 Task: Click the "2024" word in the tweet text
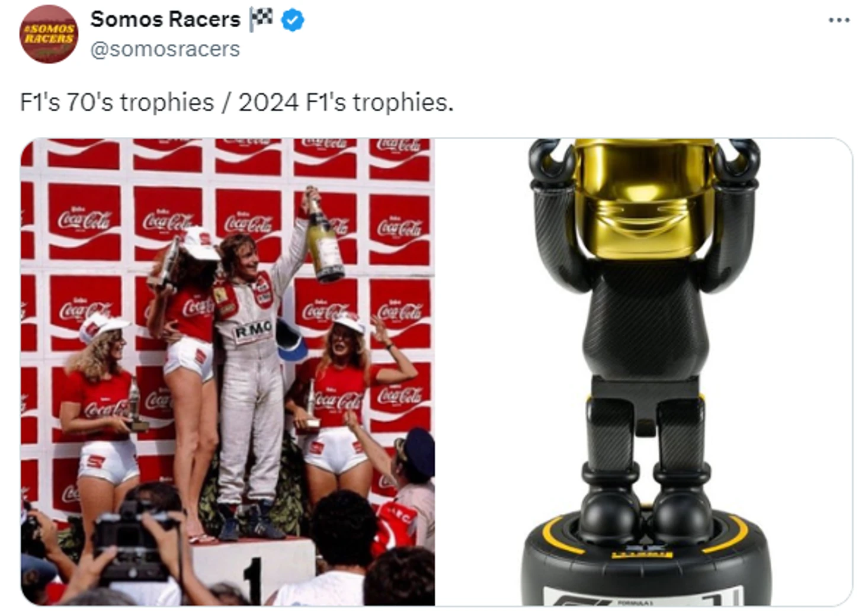coord(268,102)
